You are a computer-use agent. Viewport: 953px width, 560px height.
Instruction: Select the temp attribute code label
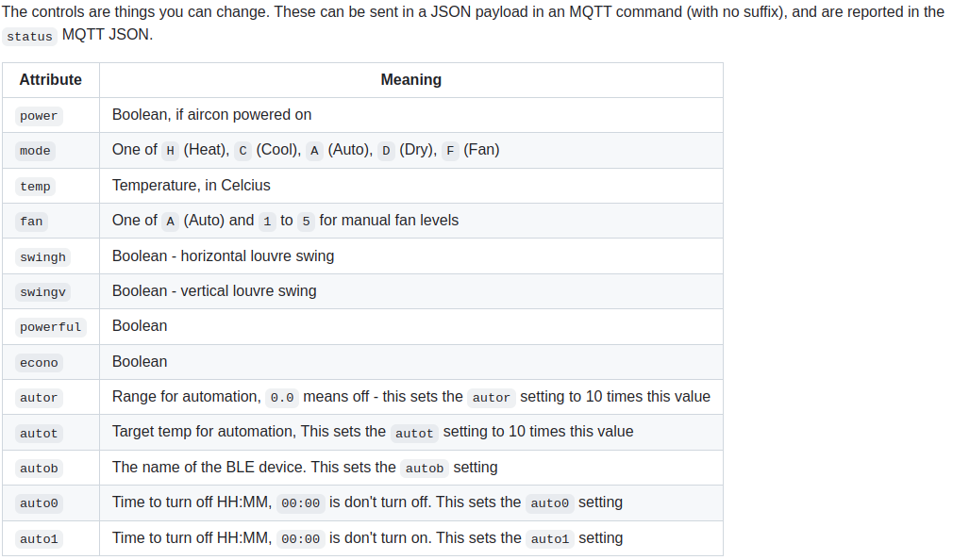coord(35,187)
